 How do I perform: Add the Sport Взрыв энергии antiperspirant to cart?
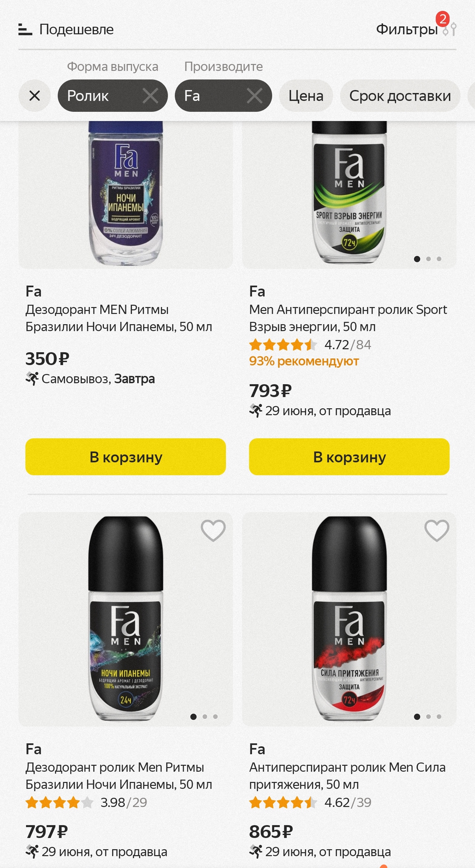(349, 457)
